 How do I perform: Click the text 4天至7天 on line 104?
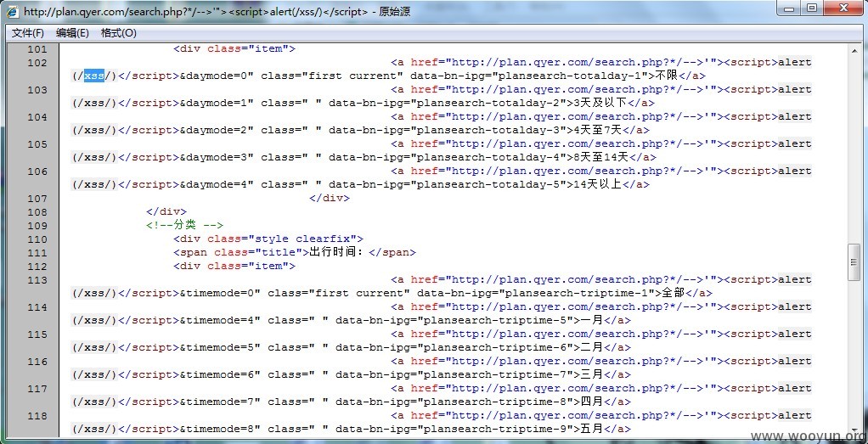pos(598,130)
